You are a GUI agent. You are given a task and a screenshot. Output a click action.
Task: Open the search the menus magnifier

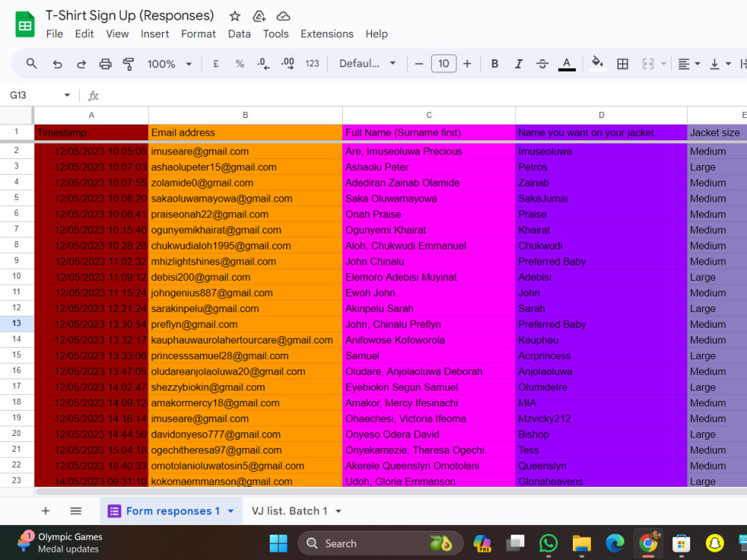[x=31, y=63]
